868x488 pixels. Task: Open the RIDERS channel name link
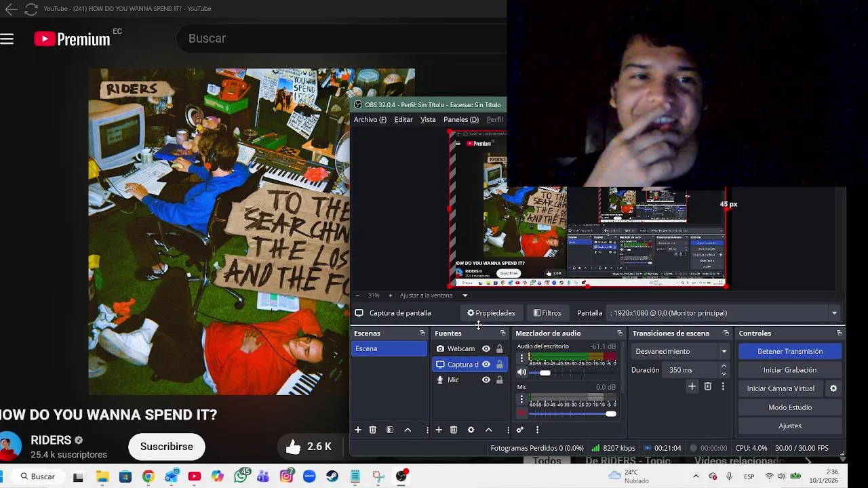(x=51, y=440)
